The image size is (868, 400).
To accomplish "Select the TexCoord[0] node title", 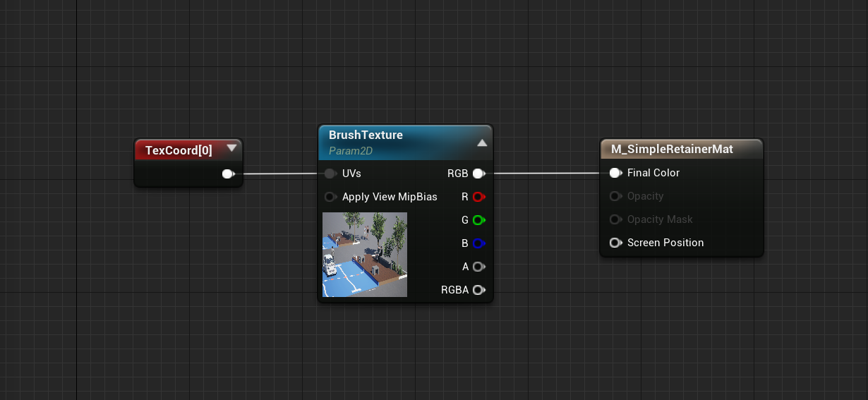I will pos(179,150).
